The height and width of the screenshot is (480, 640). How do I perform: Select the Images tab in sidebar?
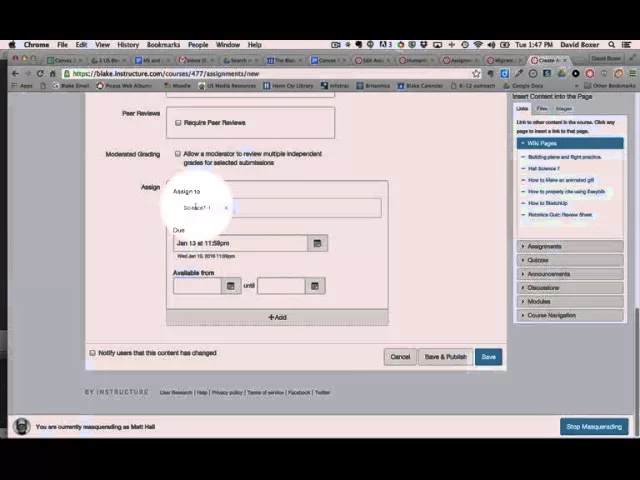564,109
